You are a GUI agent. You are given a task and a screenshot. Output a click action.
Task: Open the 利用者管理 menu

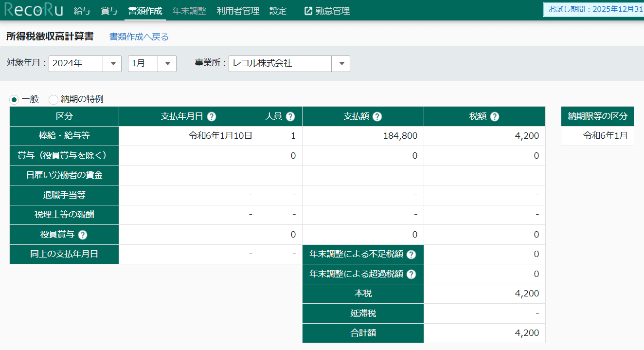(x=238, y=11)
